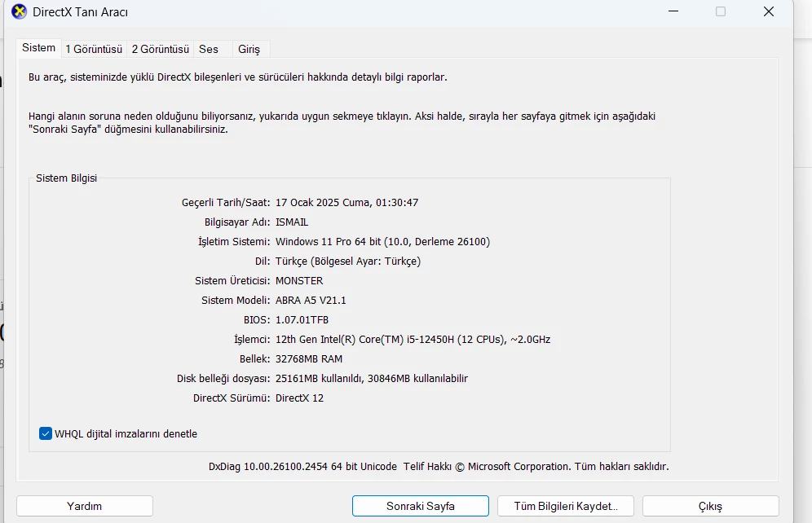Switch to the Ses tab
812x523 pixels.
(209, 49)
